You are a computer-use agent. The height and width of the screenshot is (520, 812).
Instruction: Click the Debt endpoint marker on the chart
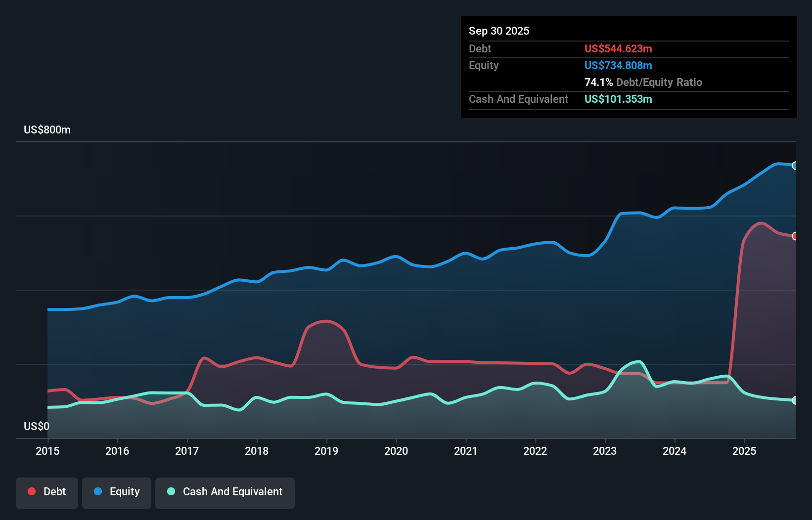[795, 236]
